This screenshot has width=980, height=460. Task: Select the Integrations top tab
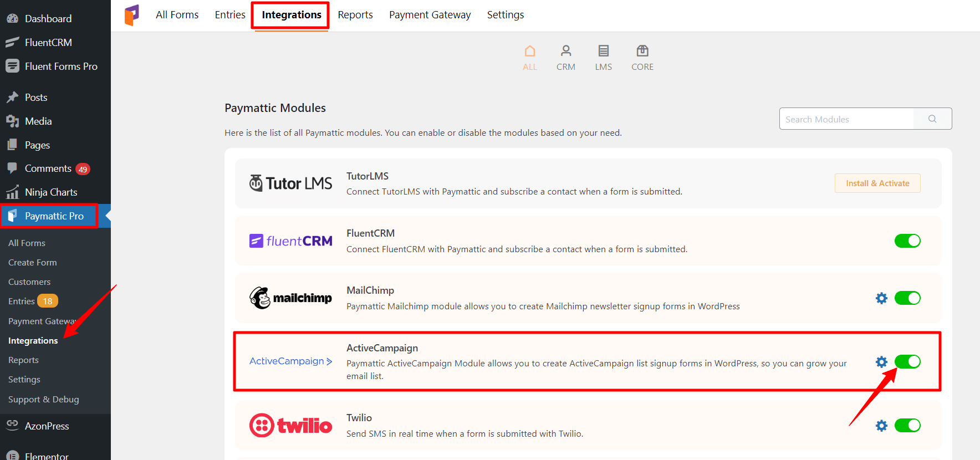pyautogui.click(x=292, y=15)
